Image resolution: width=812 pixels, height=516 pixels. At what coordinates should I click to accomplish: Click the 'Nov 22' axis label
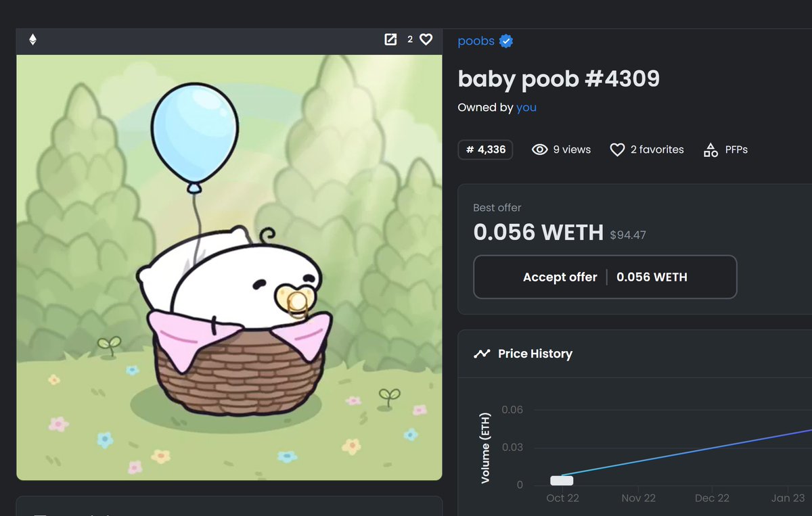(639, 498)
